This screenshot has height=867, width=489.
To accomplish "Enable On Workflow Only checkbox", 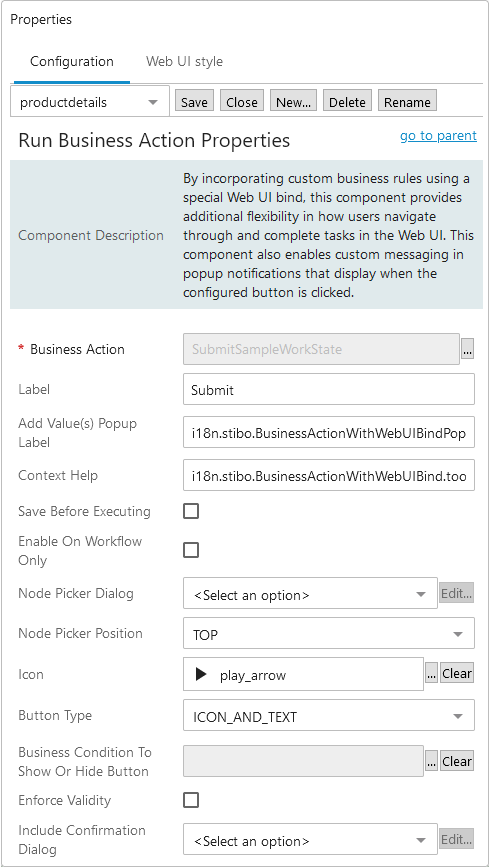I will pos(191,550).
